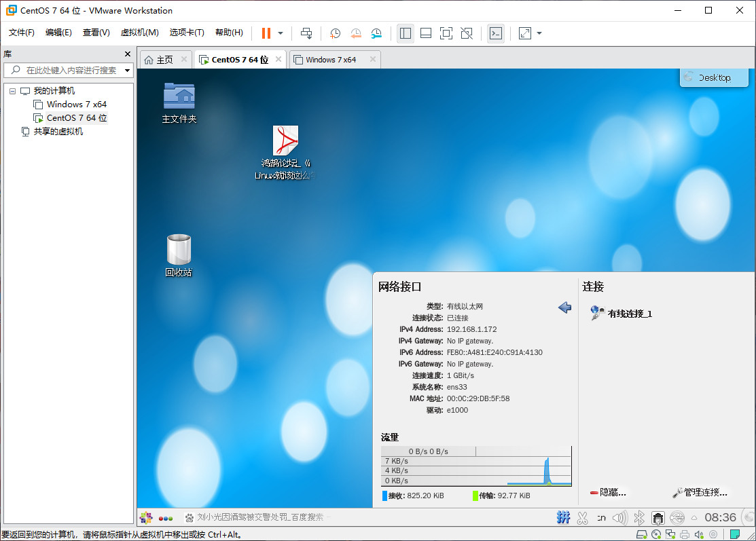The height and width of the screenshot is (541, 756).
Task: Collapse the 我的计算机 tree node
Action: (x=12, y=90)
